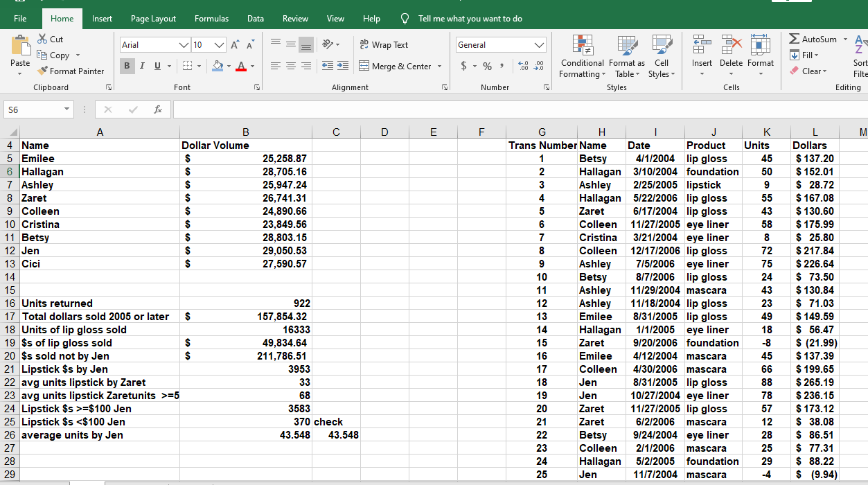Switch to the Review tab
Screen dimensions: 868x485
pyautogui.click(x=296, y=19)
